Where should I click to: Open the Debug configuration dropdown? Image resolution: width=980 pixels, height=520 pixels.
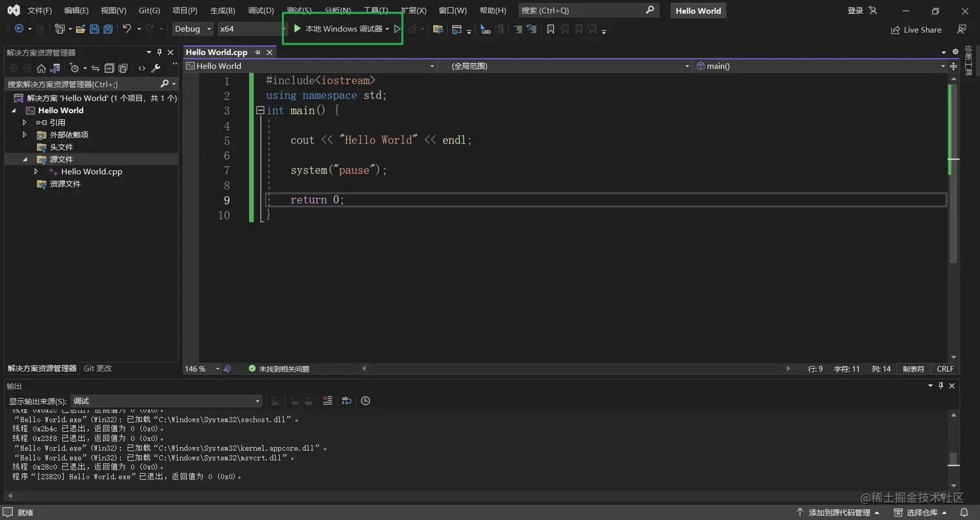[x=193, y=29]
